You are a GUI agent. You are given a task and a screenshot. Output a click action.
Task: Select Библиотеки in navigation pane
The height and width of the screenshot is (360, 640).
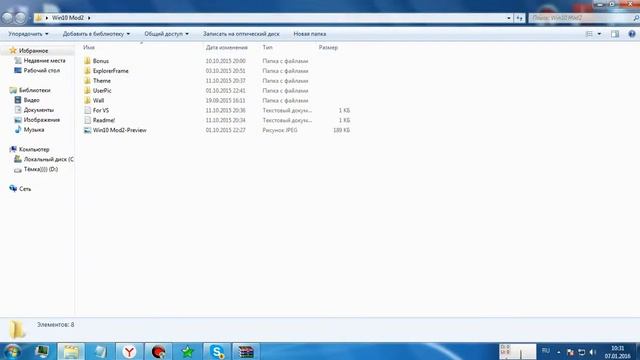click(x=35, y=90)
